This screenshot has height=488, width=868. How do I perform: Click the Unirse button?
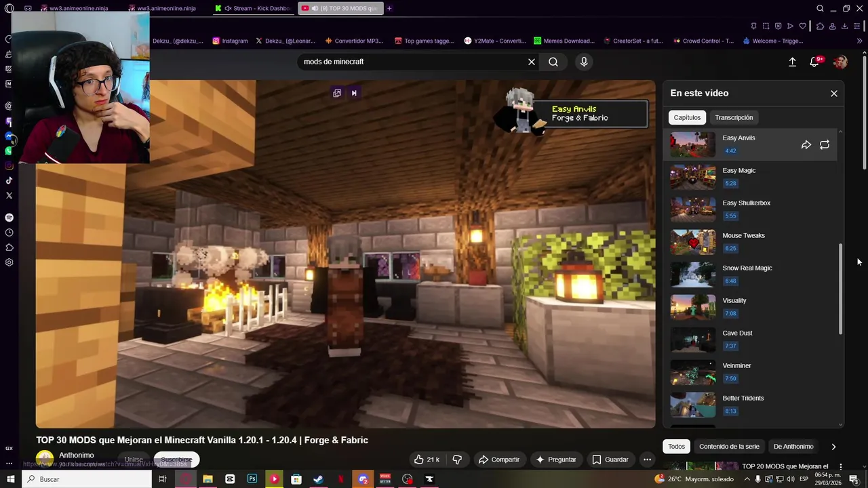(134, 460)
